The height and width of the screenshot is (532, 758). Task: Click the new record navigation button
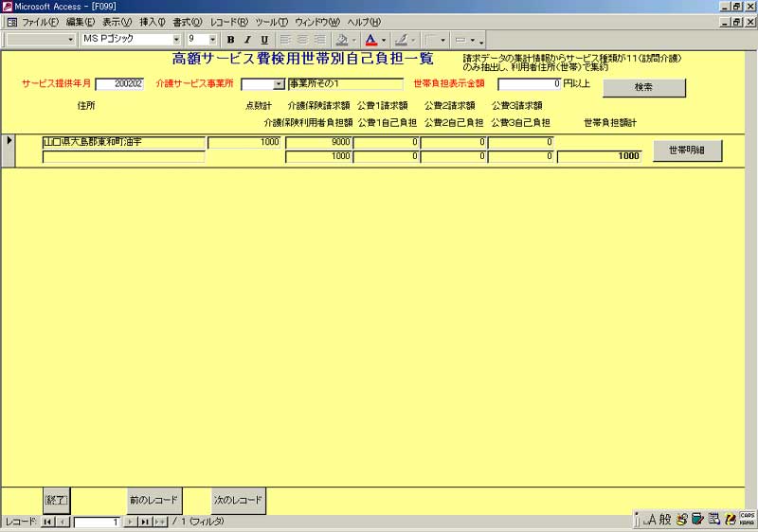tap(160, 522)
